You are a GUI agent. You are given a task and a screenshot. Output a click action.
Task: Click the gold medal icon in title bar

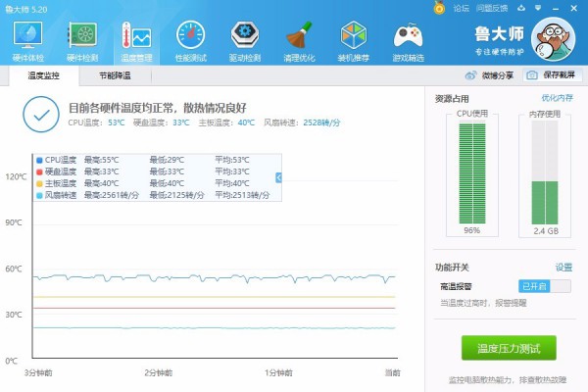pyautogui.click(x=439, y=8)
